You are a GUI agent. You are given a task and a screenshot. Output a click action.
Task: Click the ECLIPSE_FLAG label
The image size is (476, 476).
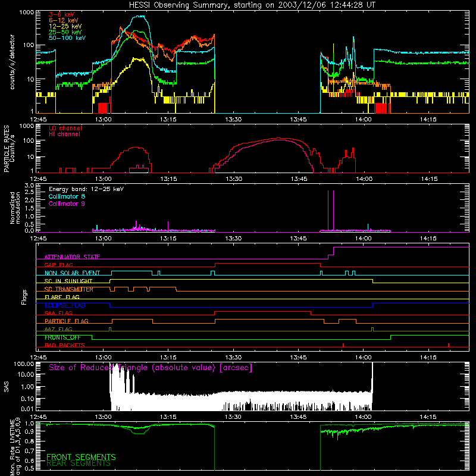coord(65,305)
